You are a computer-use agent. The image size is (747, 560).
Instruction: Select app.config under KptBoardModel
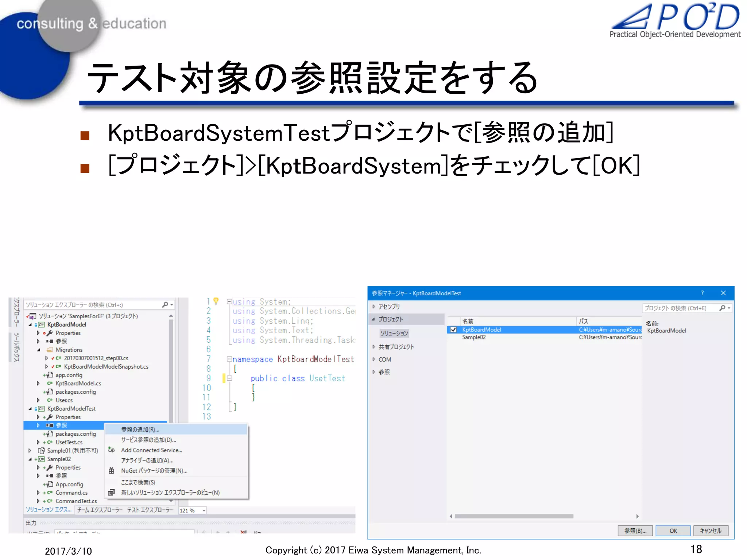coord(69,375)
